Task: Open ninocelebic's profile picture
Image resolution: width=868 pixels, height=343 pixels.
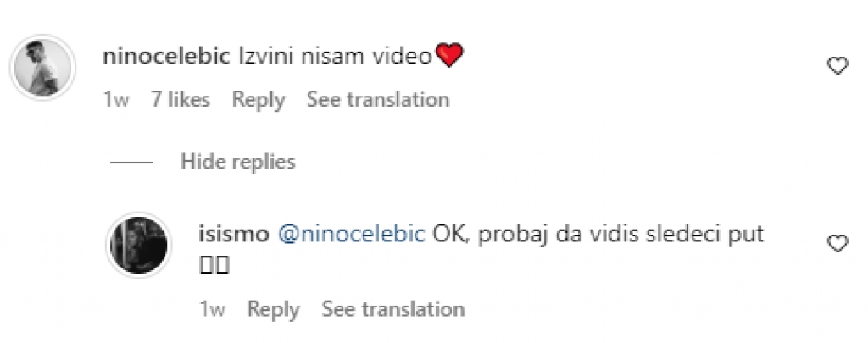Action: tap(44, 68)
